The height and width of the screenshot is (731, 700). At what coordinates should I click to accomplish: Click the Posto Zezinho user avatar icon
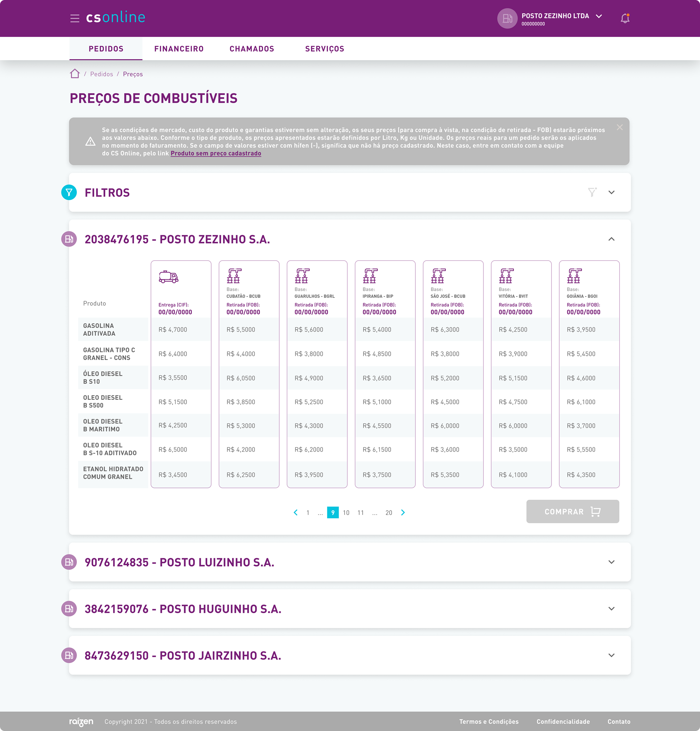507,18
